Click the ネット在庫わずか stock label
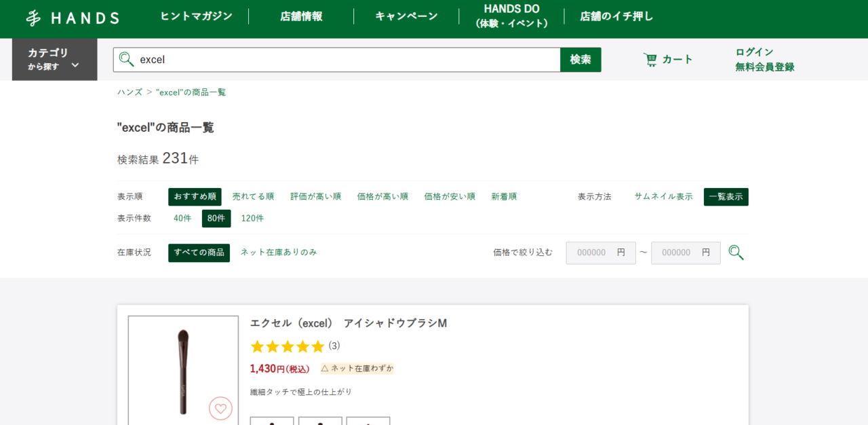This screenshot has width=868, height=425. [x=357, y=369]
